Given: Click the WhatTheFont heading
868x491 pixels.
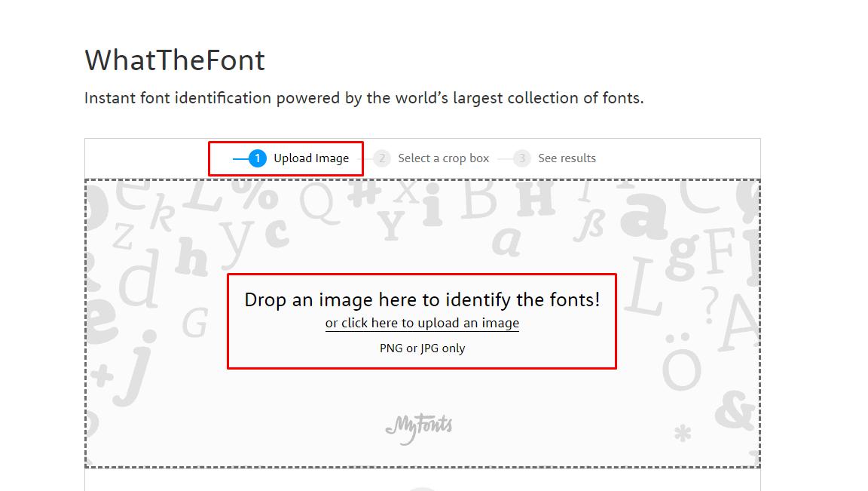Looking at the screenshot, I should (x=176, y=60).
